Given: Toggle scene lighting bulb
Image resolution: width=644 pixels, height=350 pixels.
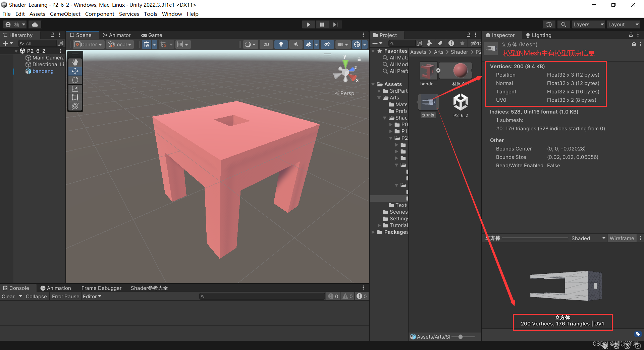Looking at the screenshot, I should 281,44.
